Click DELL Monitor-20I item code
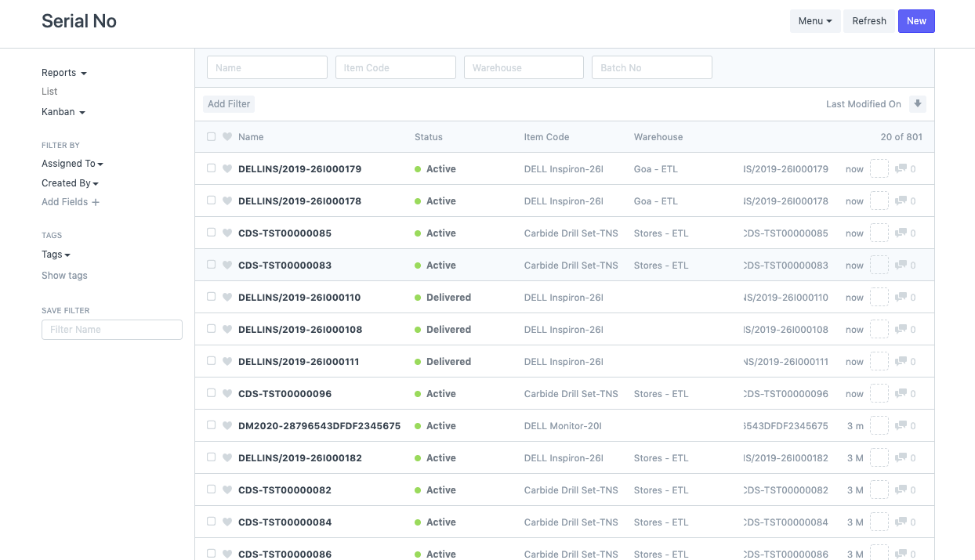 click(x=563, y=426)
